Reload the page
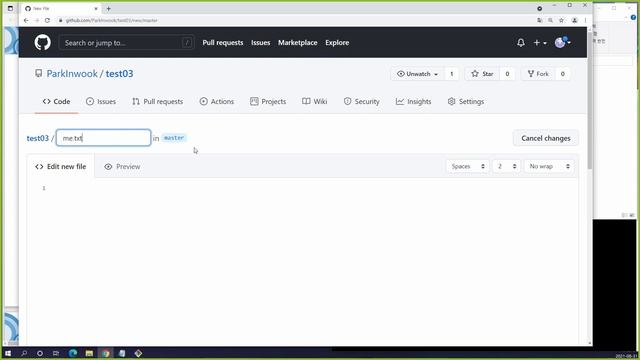 pos(47,20)
